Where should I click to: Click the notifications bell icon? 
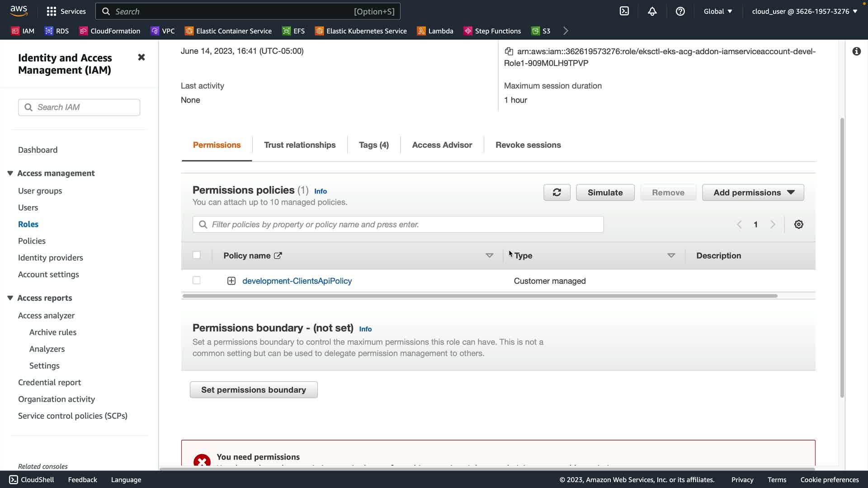coord(652,11)
